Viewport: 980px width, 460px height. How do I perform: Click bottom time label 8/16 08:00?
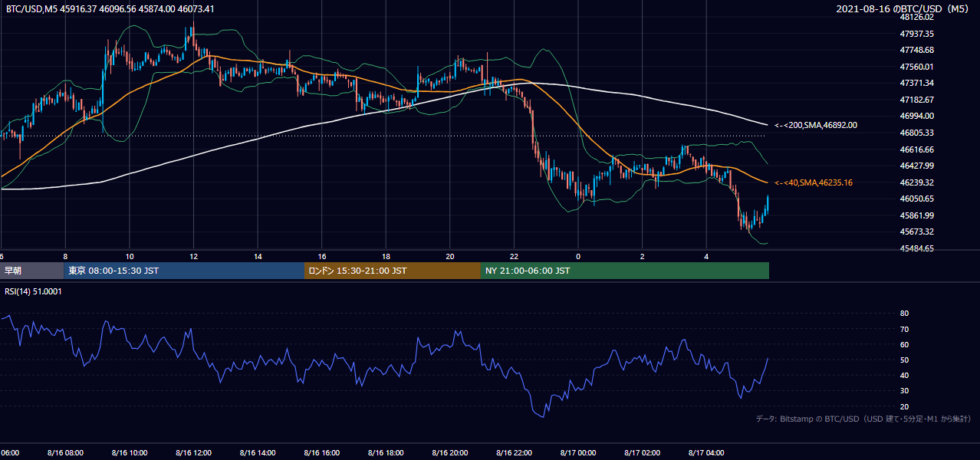(65, 453)
